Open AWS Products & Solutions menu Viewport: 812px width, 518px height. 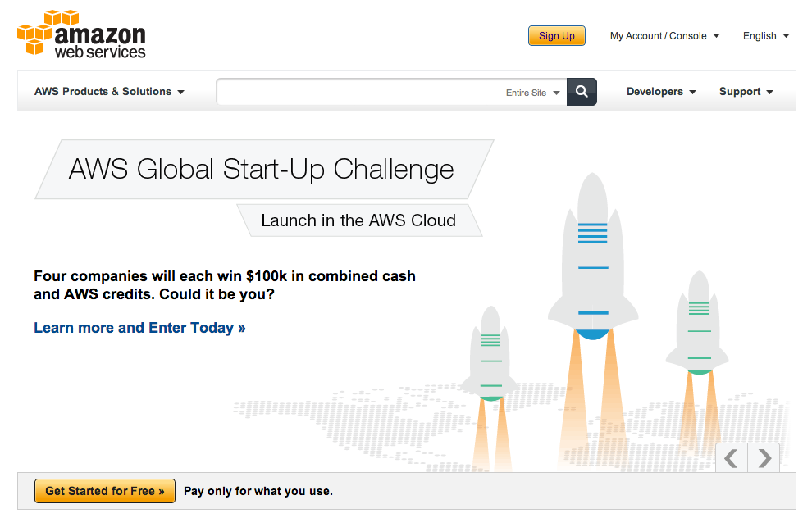pyautogui.click(x=109, y=92)
